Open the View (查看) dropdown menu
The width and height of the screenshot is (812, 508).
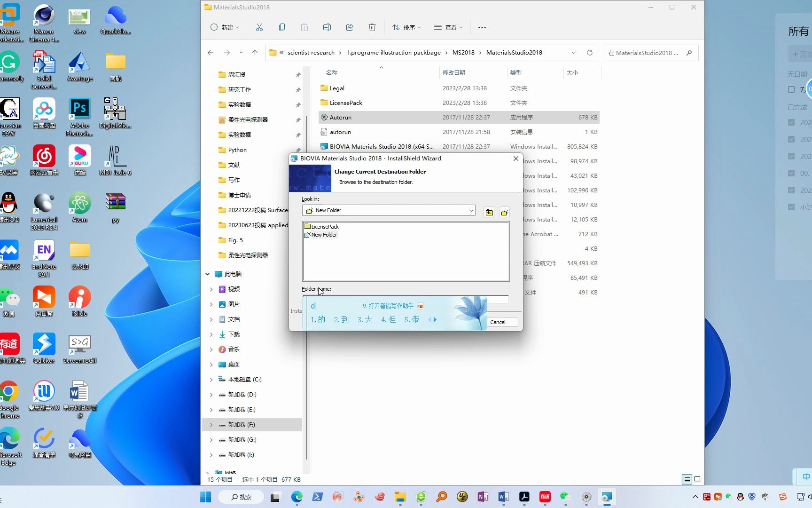(448, 27)
